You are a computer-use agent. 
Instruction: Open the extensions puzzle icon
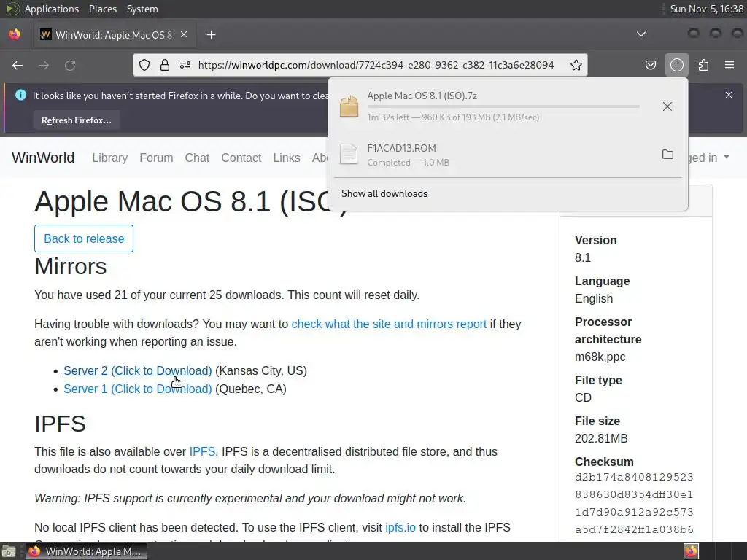703,65
